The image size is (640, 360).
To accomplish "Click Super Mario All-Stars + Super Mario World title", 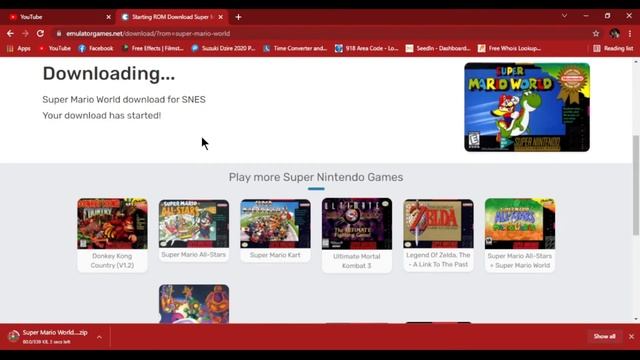I will coord(520,260).
